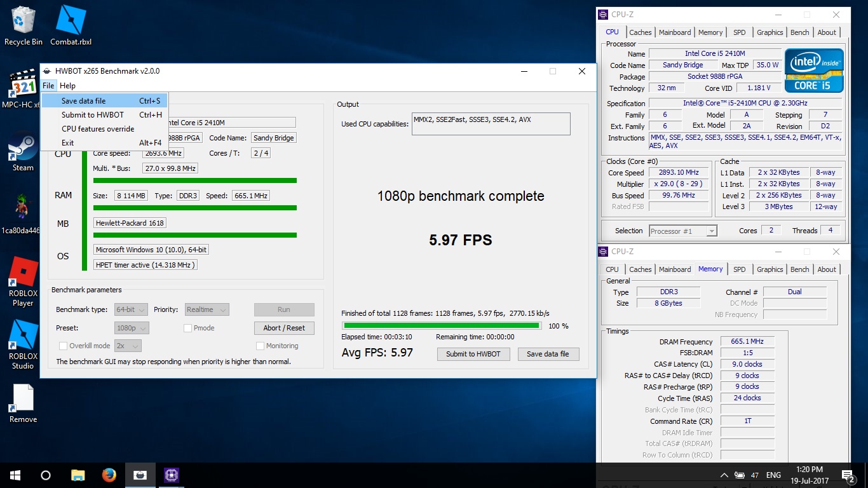The width and height of the screenshot is (868, 488).
Task: Choose Save data file menu entry
Action: click(x=104, y=100)
